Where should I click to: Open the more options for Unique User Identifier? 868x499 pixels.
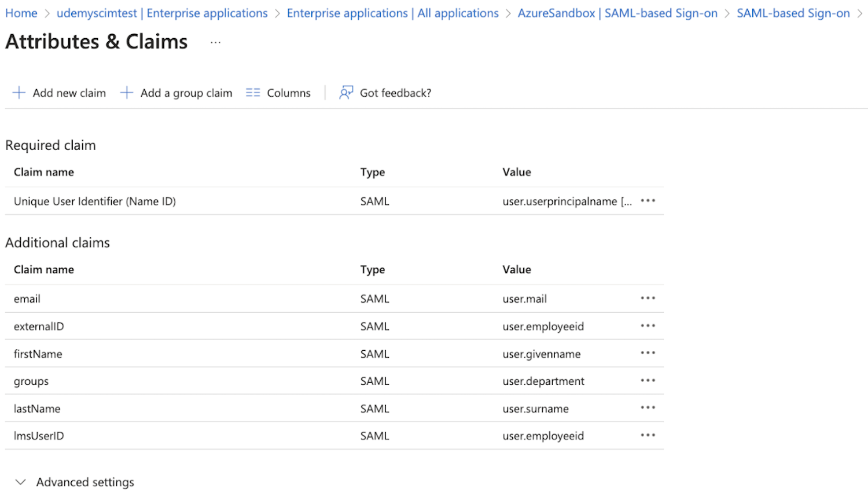648,201
